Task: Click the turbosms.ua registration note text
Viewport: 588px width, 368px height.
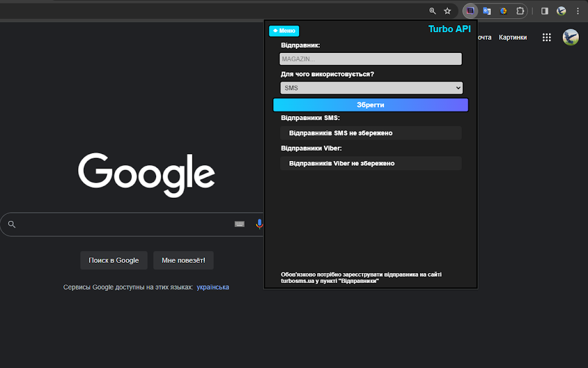Action: [361, 278]
